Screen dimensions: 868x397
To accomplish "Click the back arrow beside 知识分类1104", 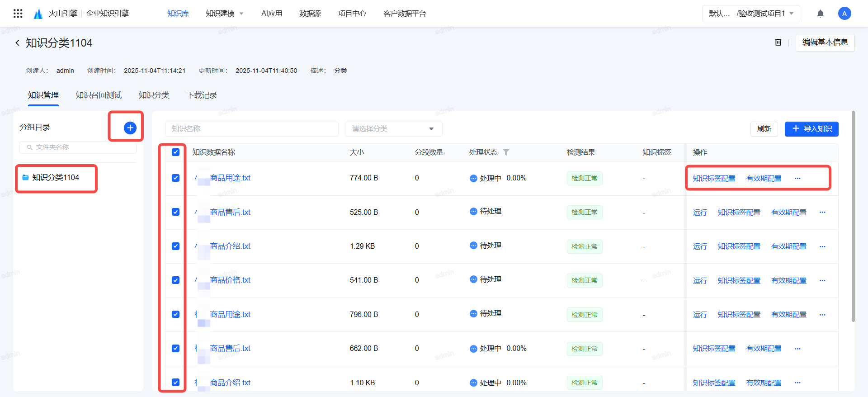I will coord(17,43).
